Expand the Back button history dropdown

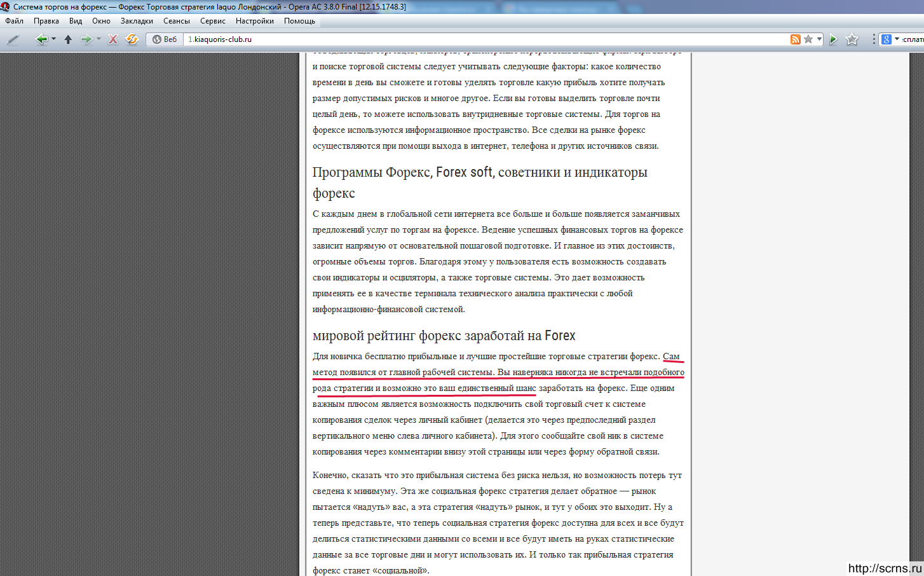(53, 39)
